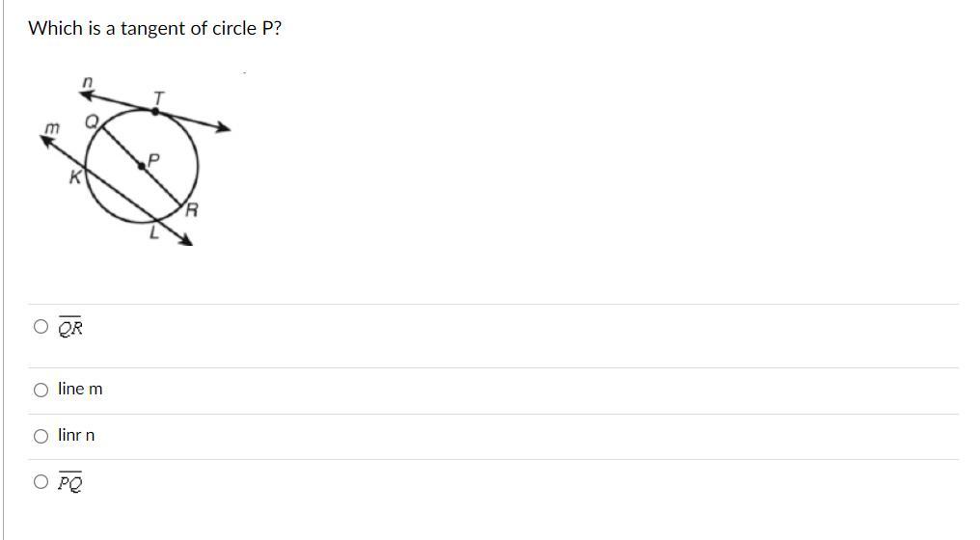Click the 'Which is a tangent' question text
980x540 pixels.
tap(155, 28)
